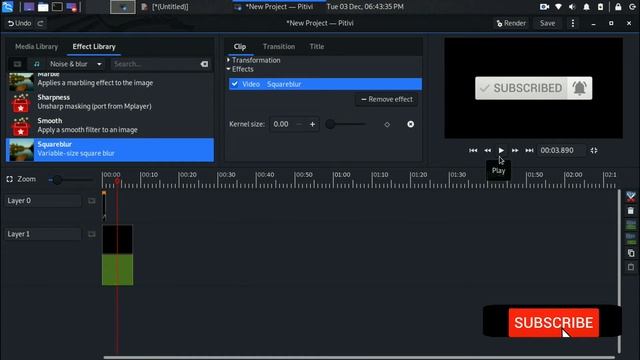The width and height of the screenshot is (640, 360).
Task: Click the Render button
Action: tap(511, 23)
